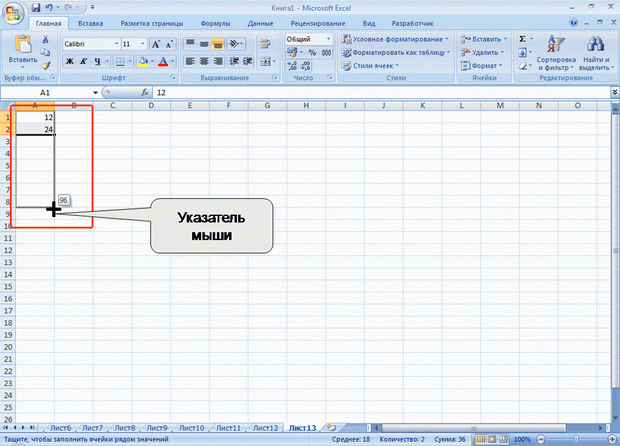Select sheet tab Лист10
The width and height of the screenshot is (620, 446).
[192, 428]
